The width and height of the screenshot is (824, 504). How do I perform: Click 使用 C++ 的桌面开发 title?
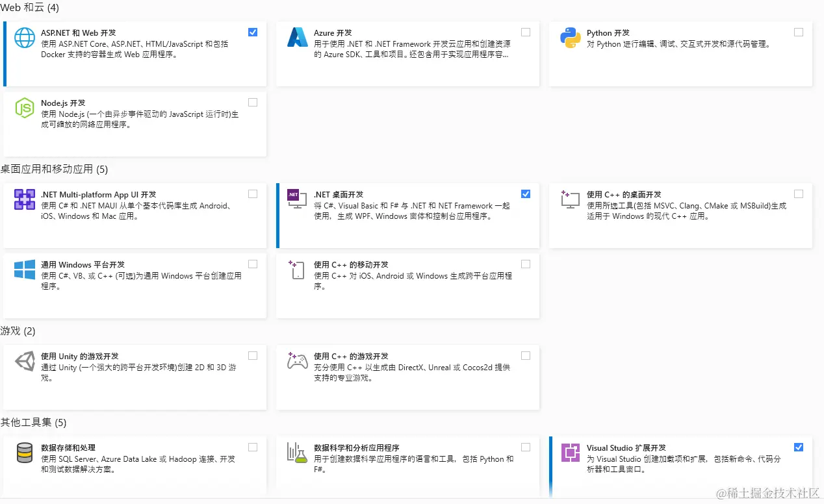pos(624,194)
